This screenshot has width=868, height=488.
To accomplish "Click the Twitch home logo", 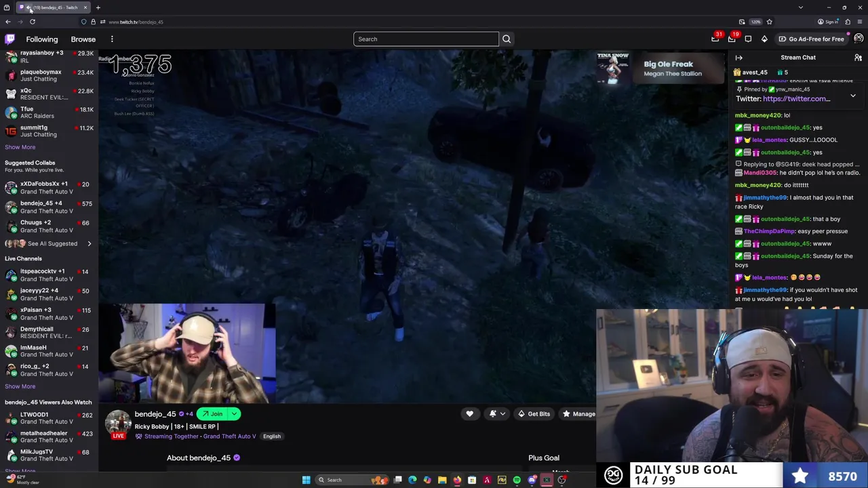I will pos(9,39).
